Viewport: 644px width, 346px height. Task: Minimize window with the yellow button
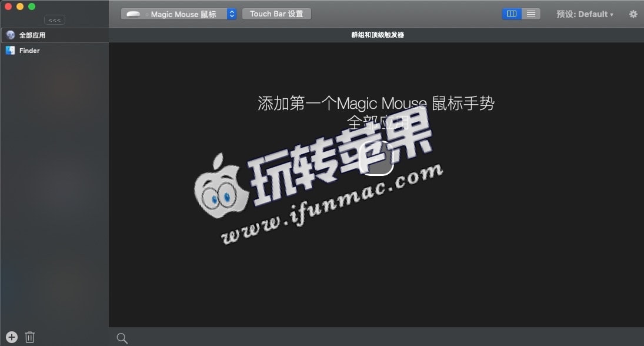pyautogui.click(x=20, y=6)
